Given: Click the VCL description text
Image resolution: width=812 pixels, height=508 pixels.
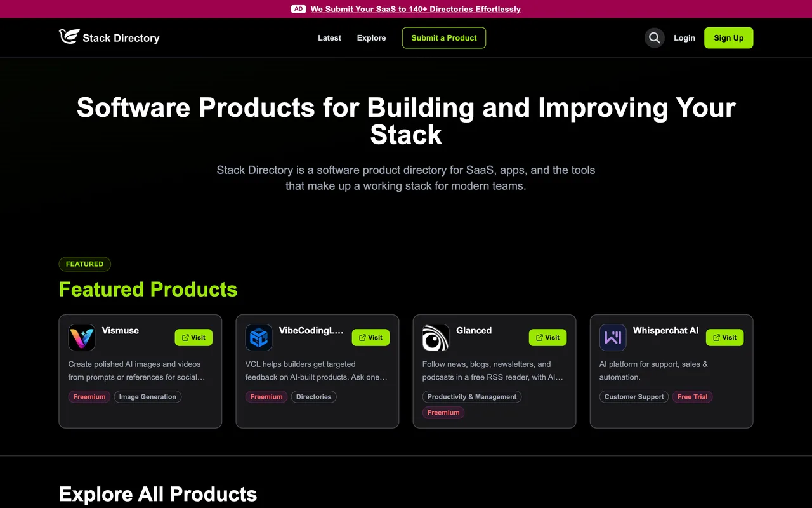Looking at the screenshot, I should [316, 371].
